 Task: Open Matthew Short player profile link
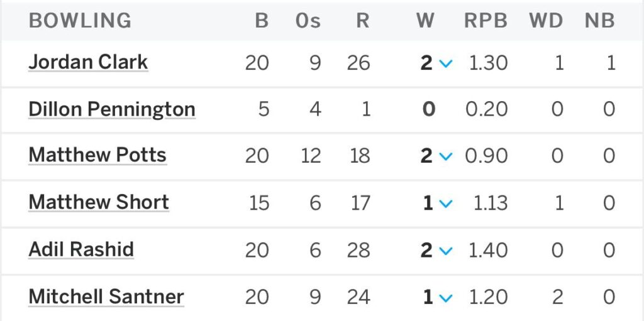pyautogui.click(x=99, y=202)
